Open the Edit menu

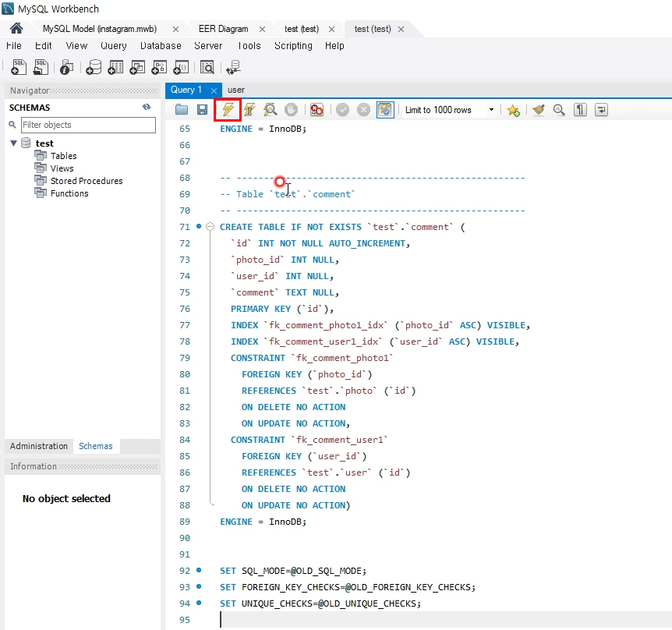point(44,46)
